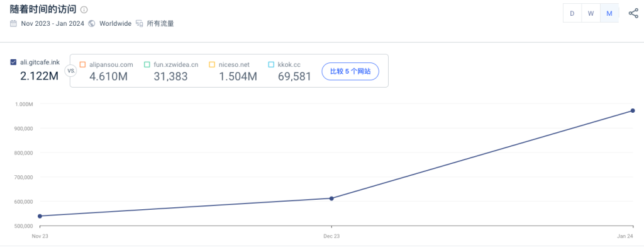Toggle the kkok.cc checkbox
The width and height of the screenshot is (644, 247).
pos(271,65)
